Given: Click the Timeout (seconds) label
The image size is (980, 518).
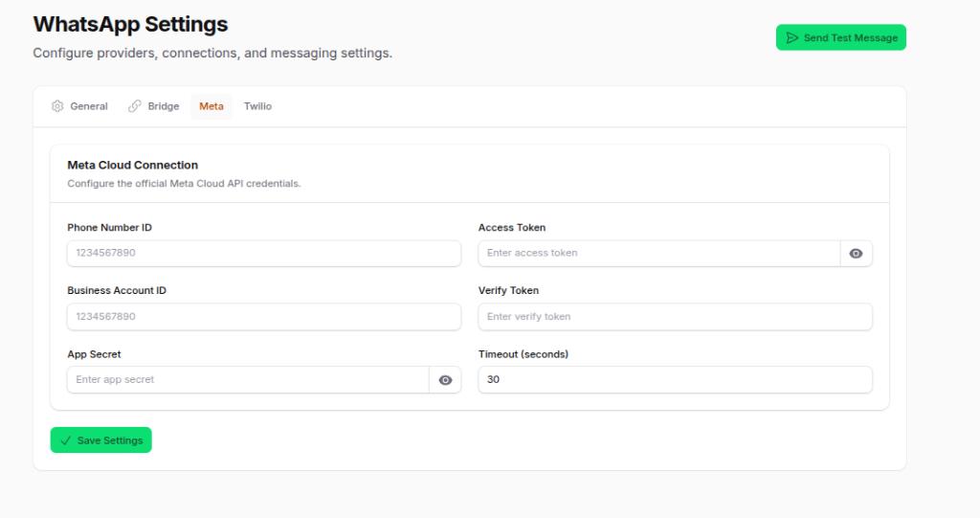Looking at the screenshot, I should 523,354.
